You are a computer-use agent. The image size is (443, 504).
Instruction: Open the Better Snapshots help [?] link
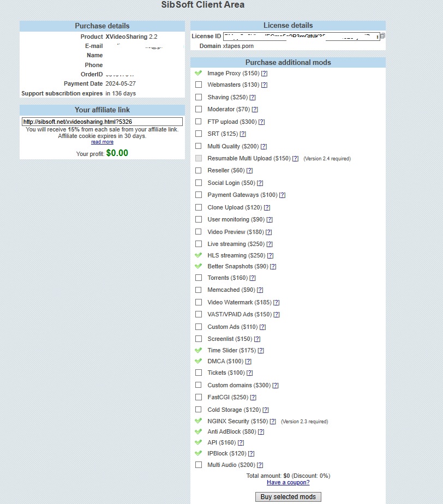[273, 267]
